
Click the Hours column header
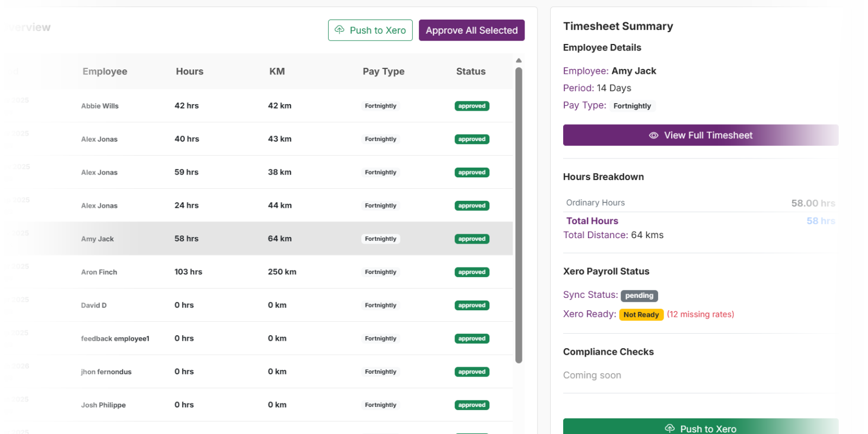tap(189, 71)
